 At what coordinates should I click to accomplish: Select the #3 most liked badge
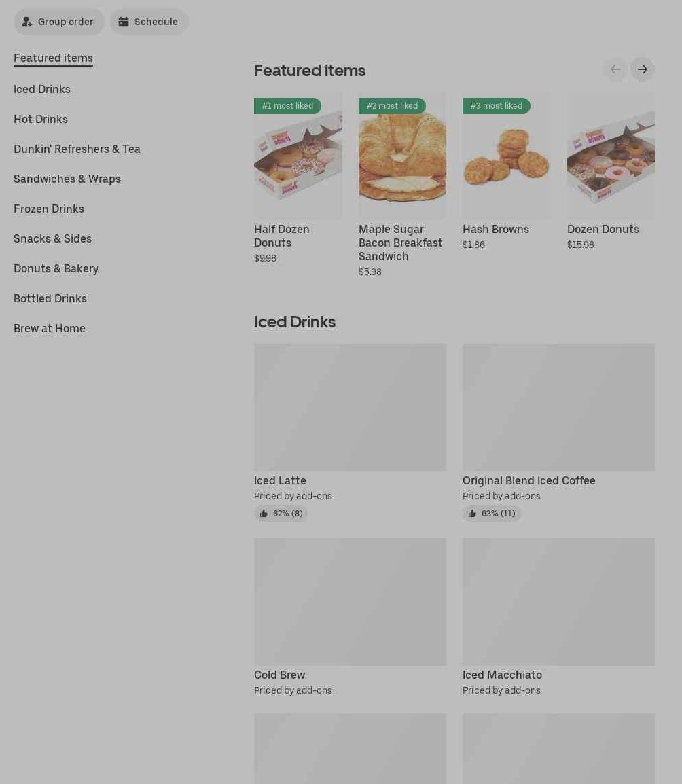coord(496,106)
